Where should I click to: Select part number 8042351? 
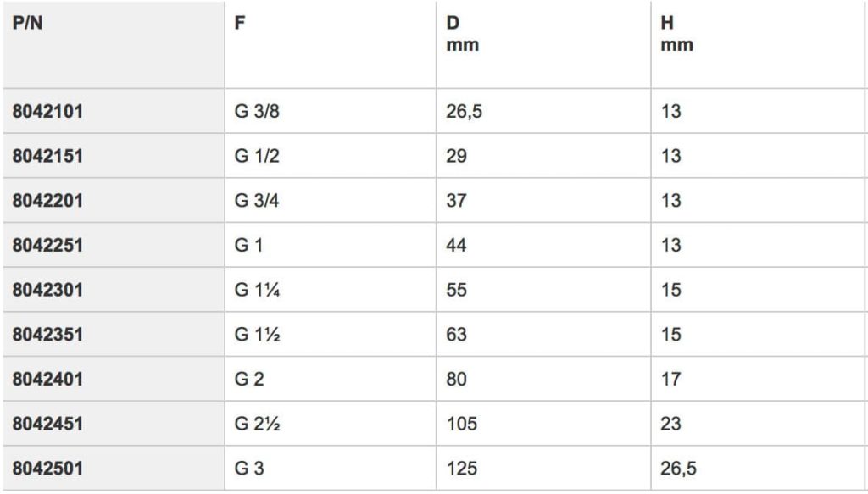click(47, 335)
